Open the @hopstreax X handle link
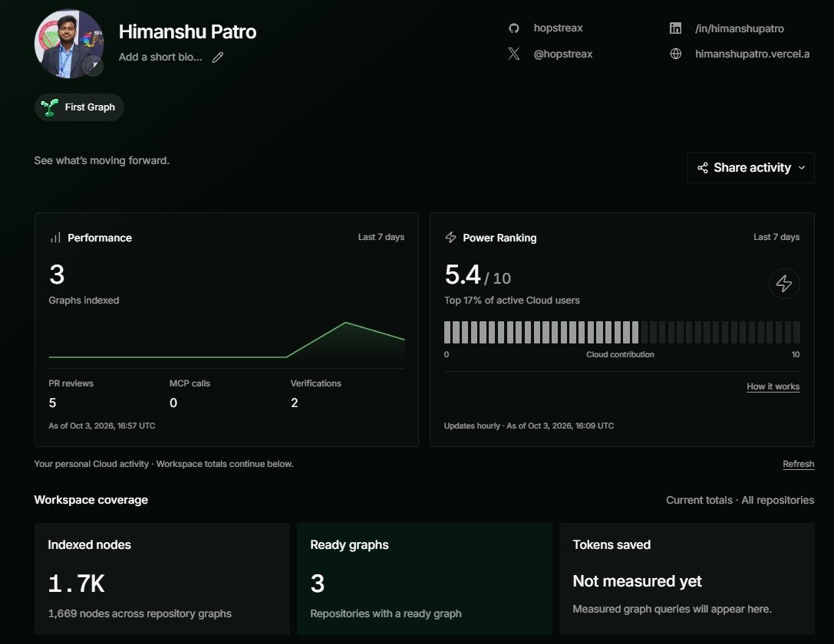The image size is (834, 644). [x=562, y=54]
